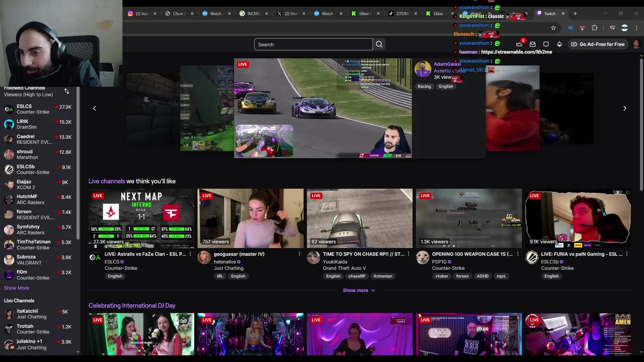Screen dimensions: 644x362
Task: Close the Twitch browser tab
Action: (563, 14)
